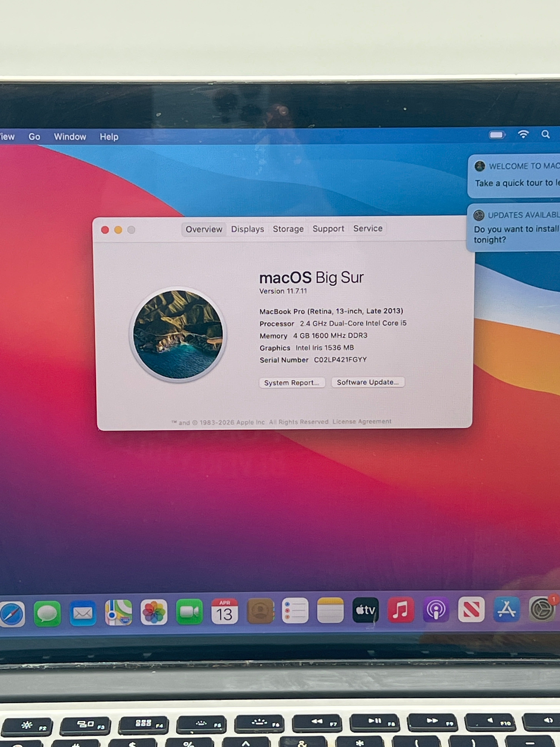Click the MacBook Pro model line
Image resolution: width=560 pixels, height=747 pixels.
point(331,311)
